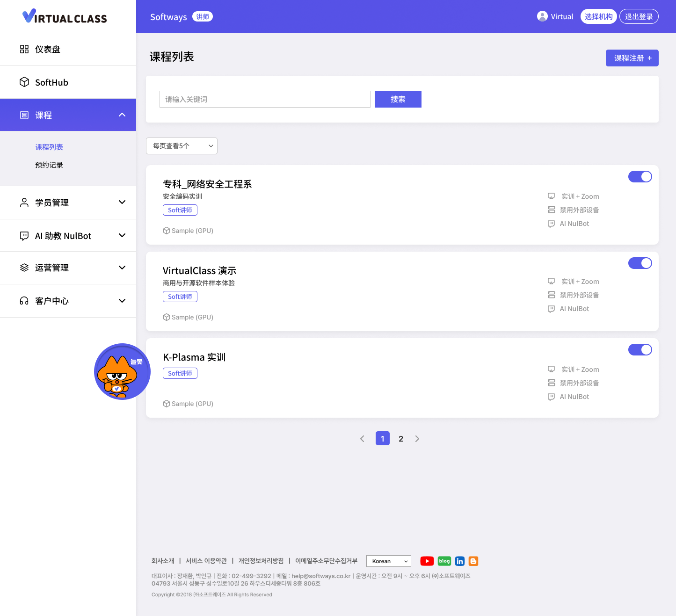
Task: Click the 개인정보처리방침 footer link
Action: 261,561
